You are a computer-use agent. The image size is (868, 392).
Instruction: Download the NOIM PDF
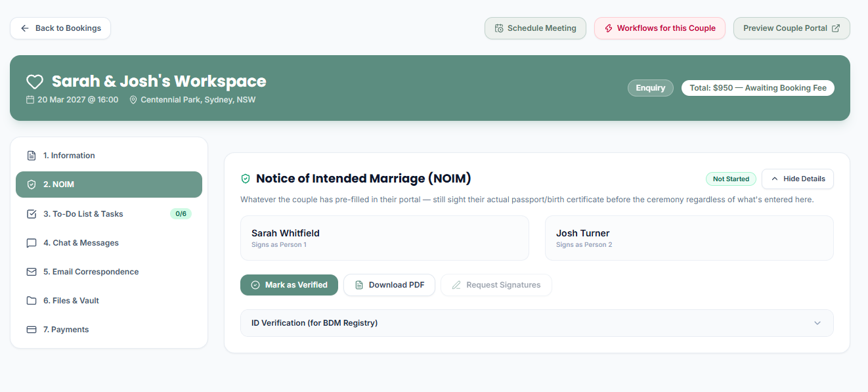[x=389, y=285]
